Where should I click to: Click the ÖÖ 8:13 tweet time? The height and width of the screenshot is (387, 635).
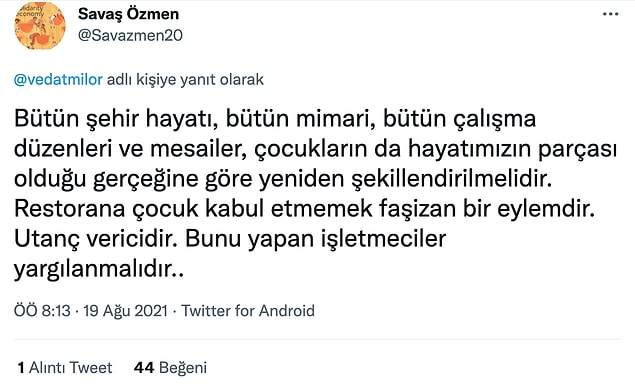[42, 311]
